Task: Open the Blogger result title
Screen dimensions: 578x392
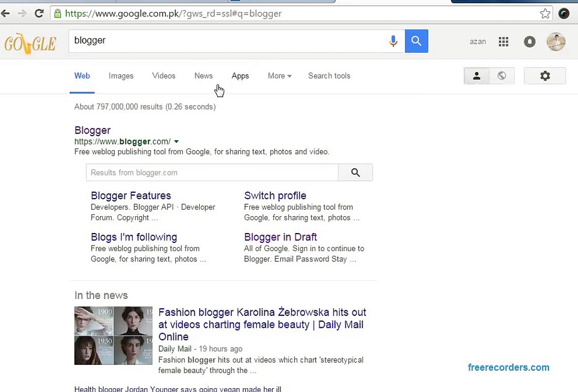Action: coord(93,130)
